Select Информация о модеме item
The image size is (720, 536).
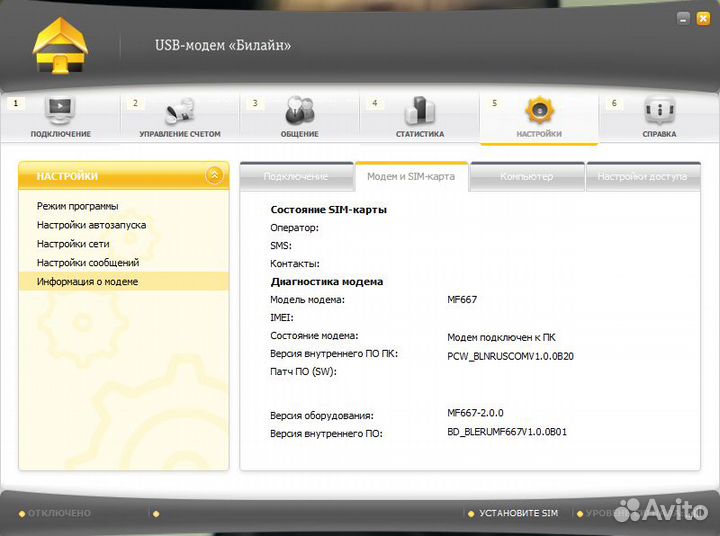pos(124,282)
